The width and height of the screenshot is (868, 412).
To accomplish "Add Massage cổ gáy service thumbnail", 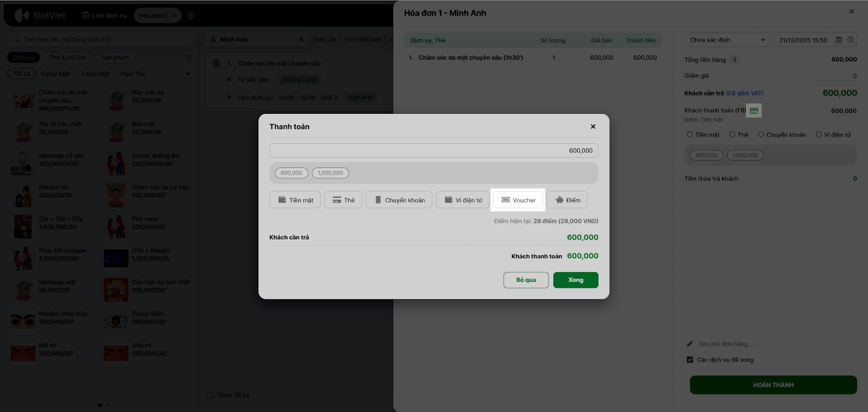I will click(23, 163).
